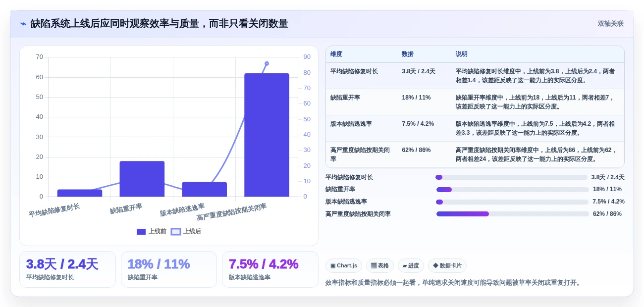
Task: Click the 数据 column header
Action: (x=408, y=54)
